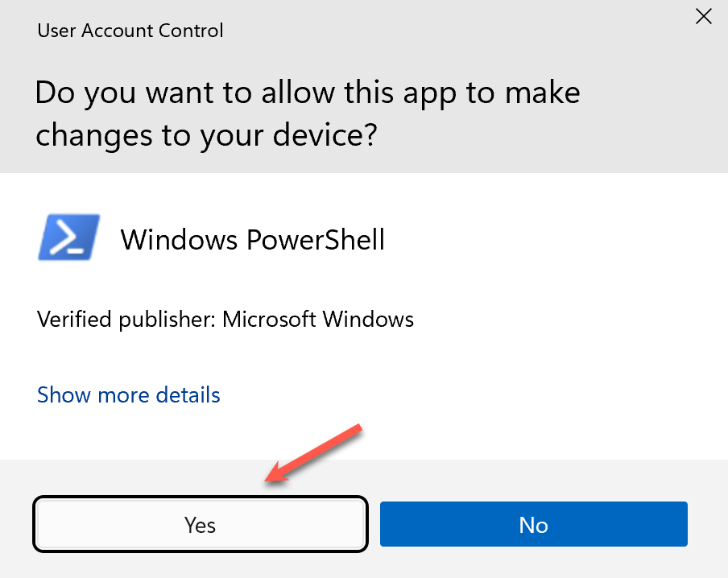Click the words "changes to your device?"
This screenshot has width=728, height=578.
pos(206,135)
